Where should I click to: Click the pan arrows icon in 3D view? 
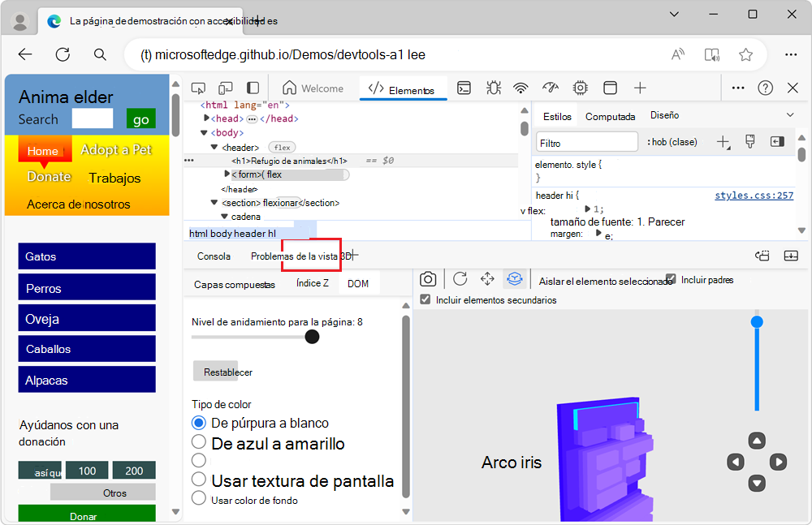pos(486,278)
